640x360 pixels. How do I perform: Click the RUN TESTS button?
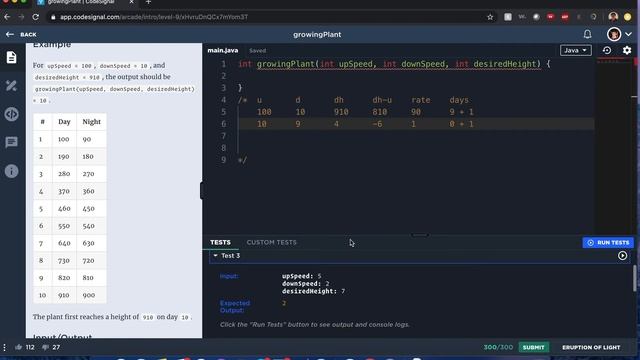608,242
